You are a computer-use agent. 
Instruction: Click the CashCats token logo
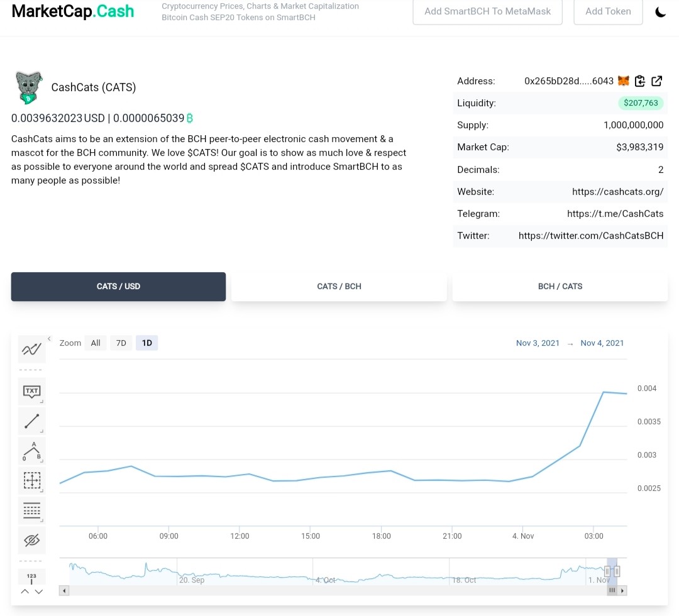coord(28,87)
